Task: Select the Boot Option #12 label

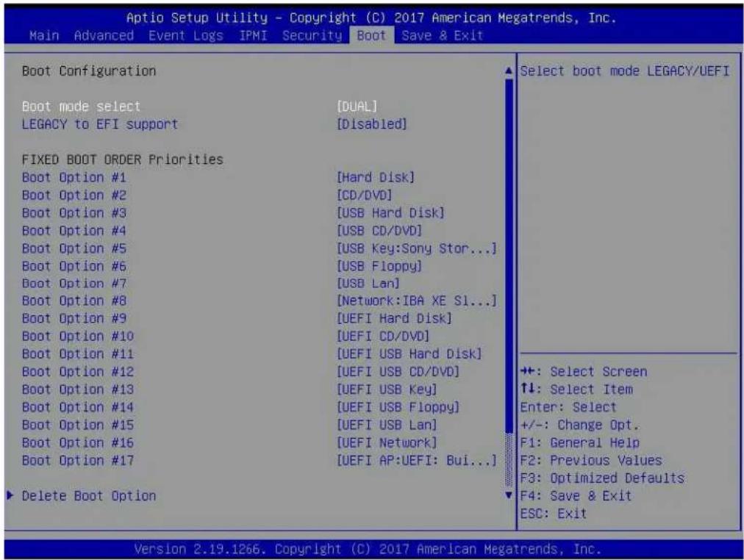Action: 78,372
